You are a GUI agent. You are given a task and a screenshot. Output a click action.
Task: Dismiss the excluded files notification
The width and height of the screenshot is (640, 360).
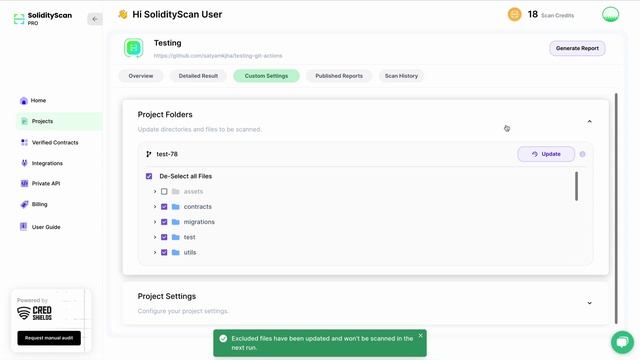(x=420, y=336)
